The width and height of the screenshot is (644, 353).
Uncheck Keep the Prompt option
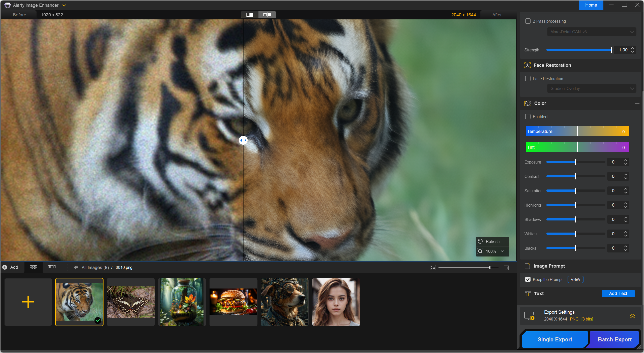528,279
